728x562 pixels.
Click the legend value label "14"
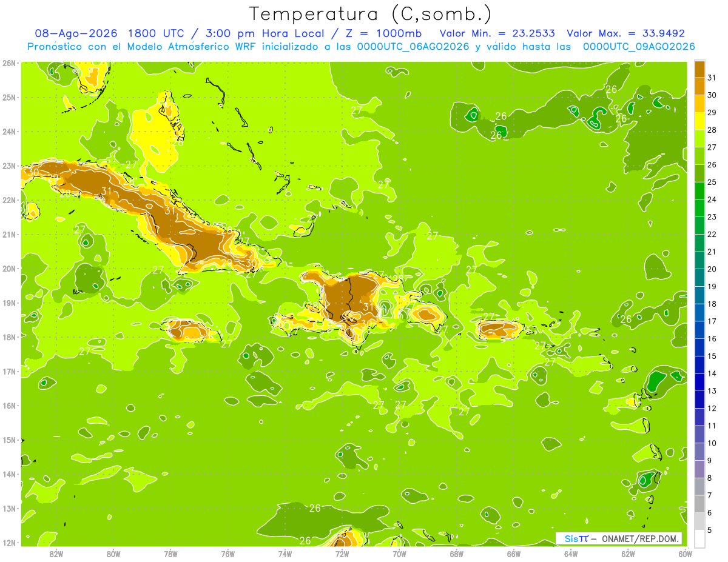tap(712, 373)
